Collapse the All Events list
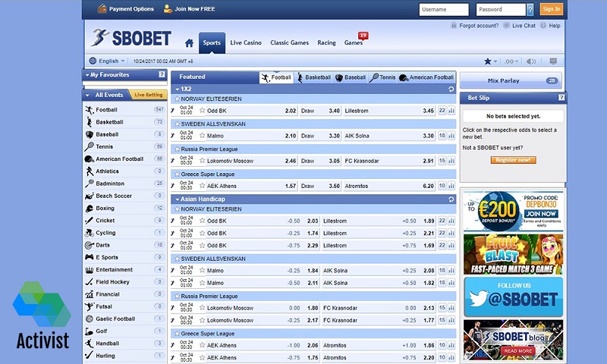The image size is (607, 364). (87, 95)
